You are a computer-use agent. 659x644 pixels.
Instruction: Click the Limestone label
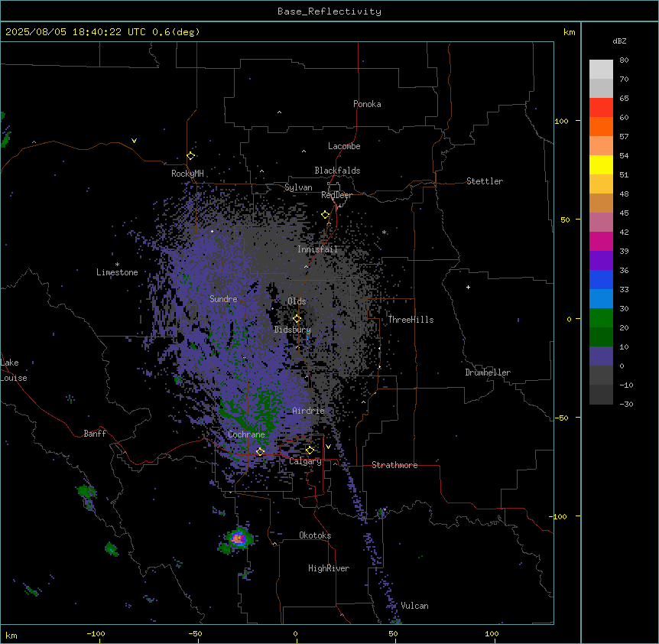(x=117, y=272)
